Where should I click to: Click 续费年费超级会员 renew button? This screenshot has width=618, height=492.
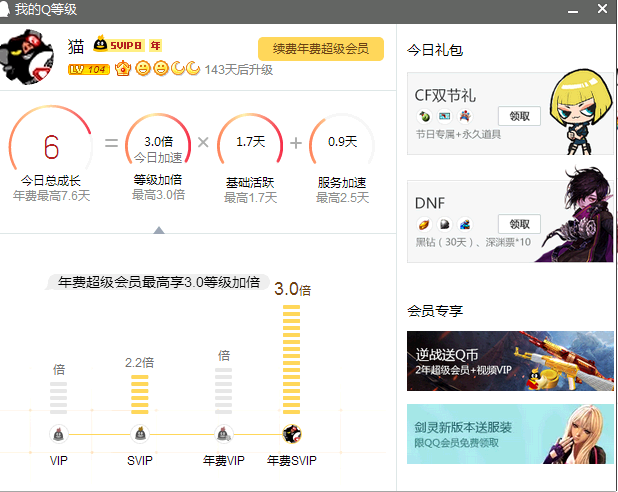point(321,49)
